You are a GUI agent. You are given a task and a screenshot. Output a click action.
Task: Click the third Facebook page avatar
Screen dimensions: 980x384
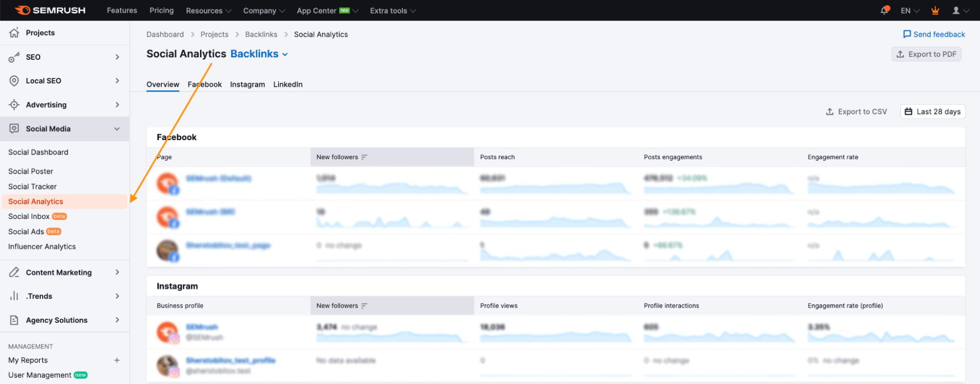point(167,250)
